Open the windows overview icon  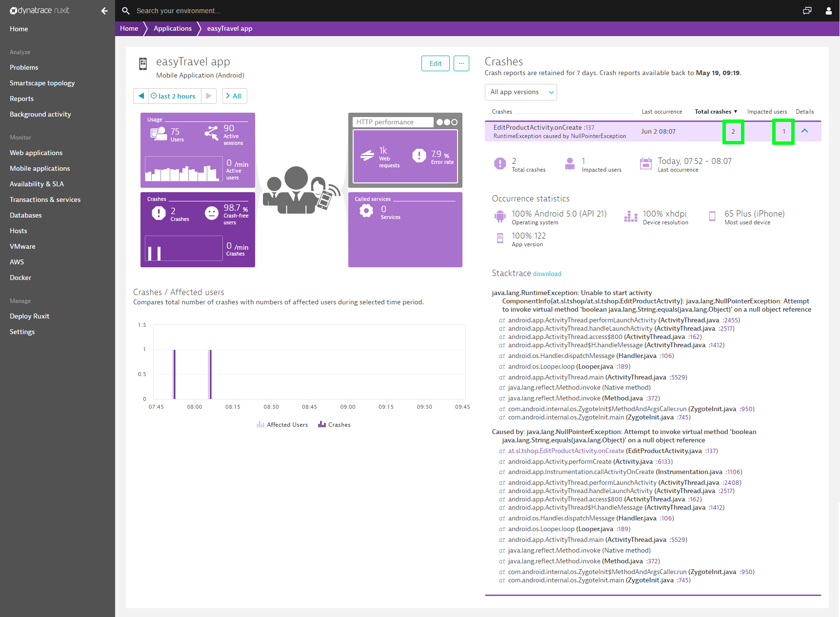[807, 11]
